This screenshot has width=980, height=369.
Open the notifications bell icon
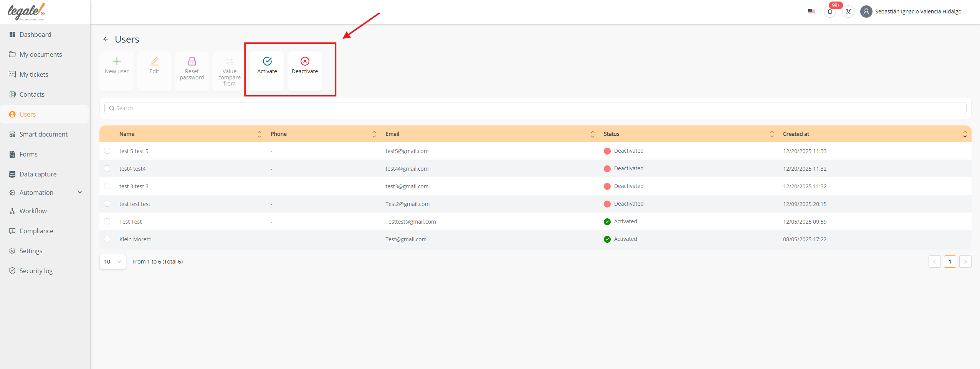(830, 12)
